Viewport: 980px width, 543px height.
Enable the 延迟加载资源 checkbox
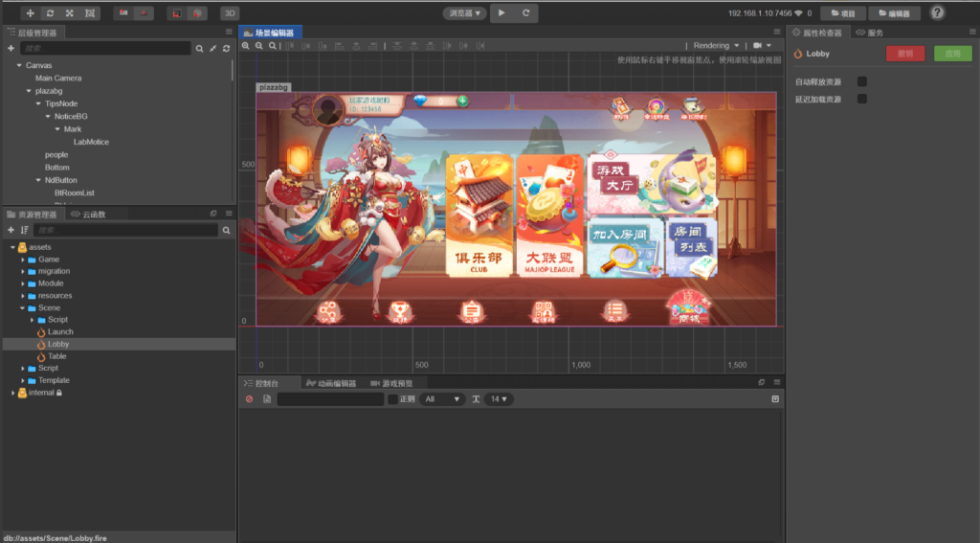[x=862, y=99]
